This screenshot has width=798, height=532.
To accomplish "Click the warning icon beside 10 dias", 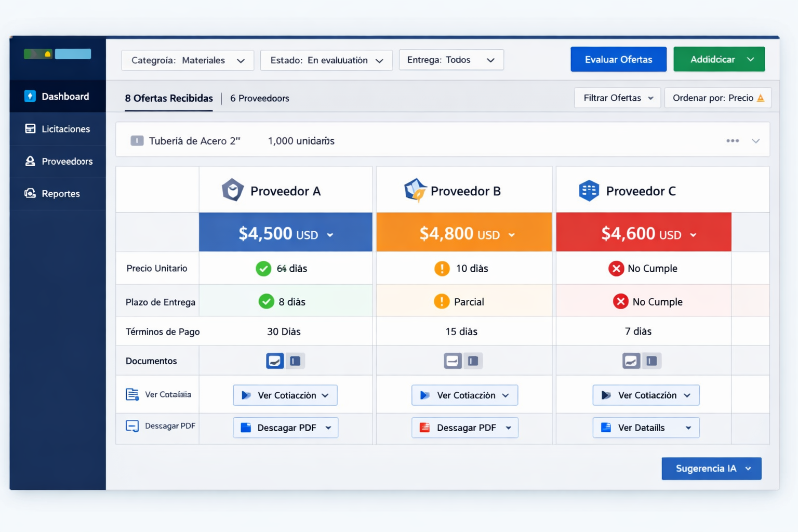I will tap(441, 269).
